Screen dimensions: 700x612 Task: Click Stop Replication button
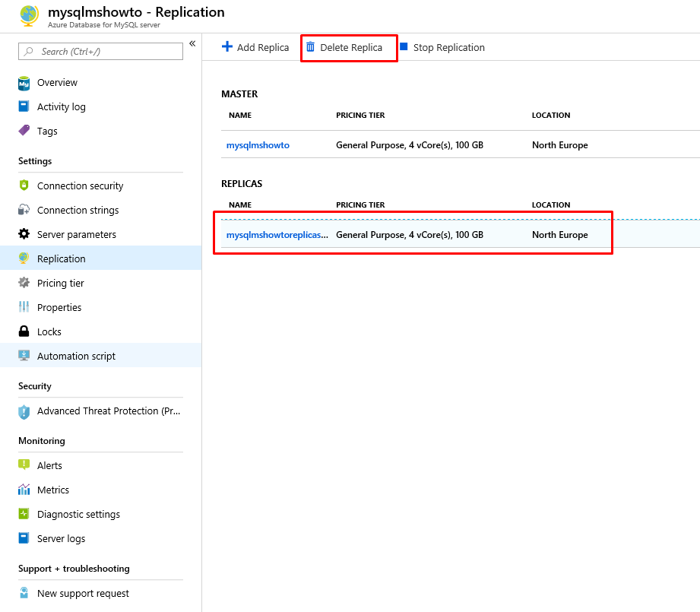pos(442,47)
